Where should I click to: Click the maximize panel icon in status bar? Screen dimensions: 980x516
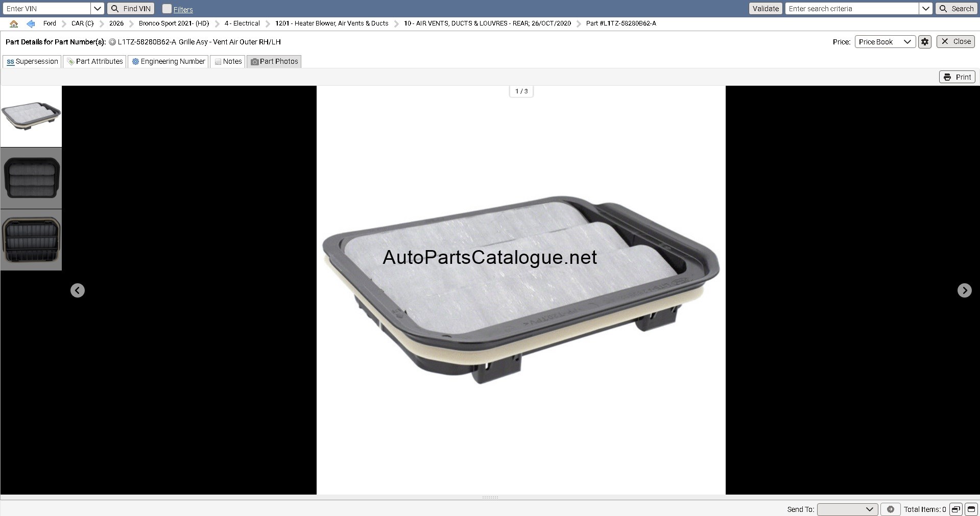coord(971,509)
